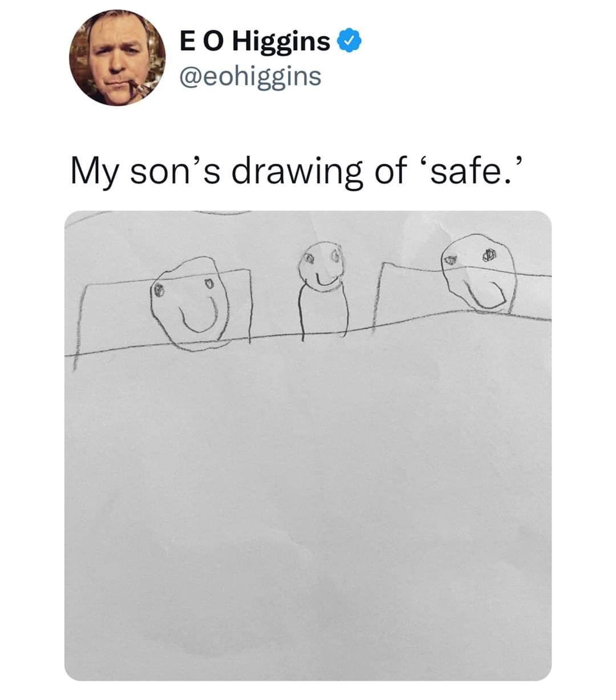
Task: Click the word 'drawing' in tweet text
Action: tap(296, 172)
